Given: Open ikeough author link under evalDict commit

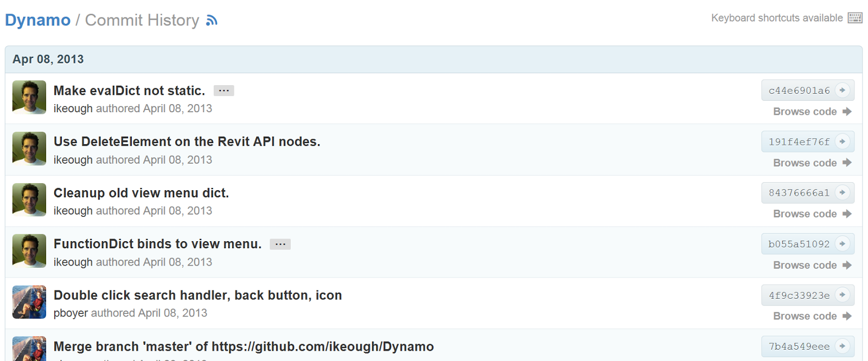Looking at the screenshot, I should tap(73, 108).
